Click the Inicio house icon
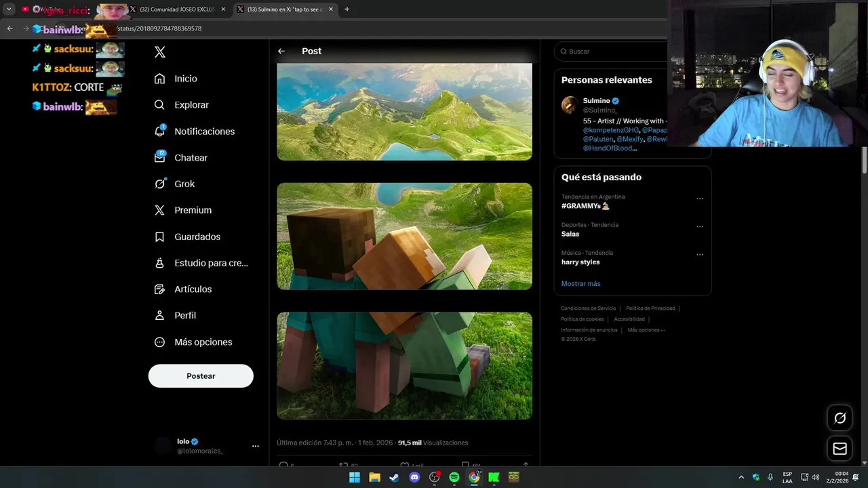This screenshot has height=488, width=868. [x=159, y=79]
